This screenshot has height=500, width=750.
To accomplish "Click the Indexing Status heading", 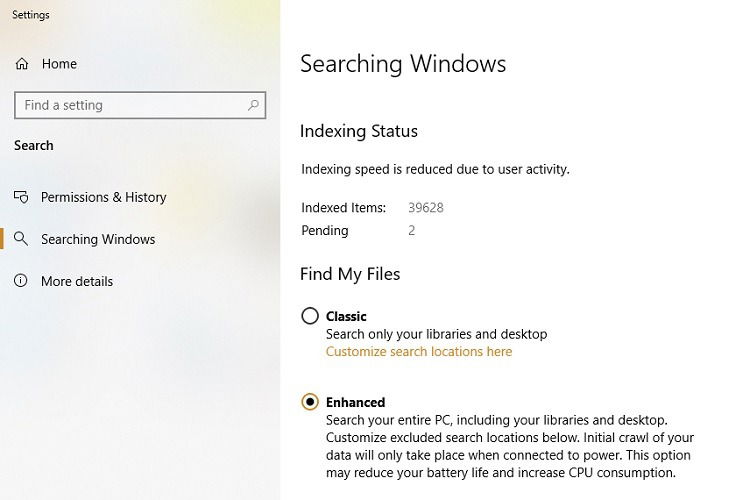I will point(359,131).
